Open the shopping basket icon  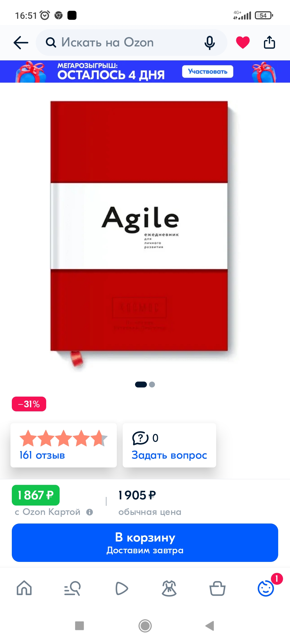point(217,588)
